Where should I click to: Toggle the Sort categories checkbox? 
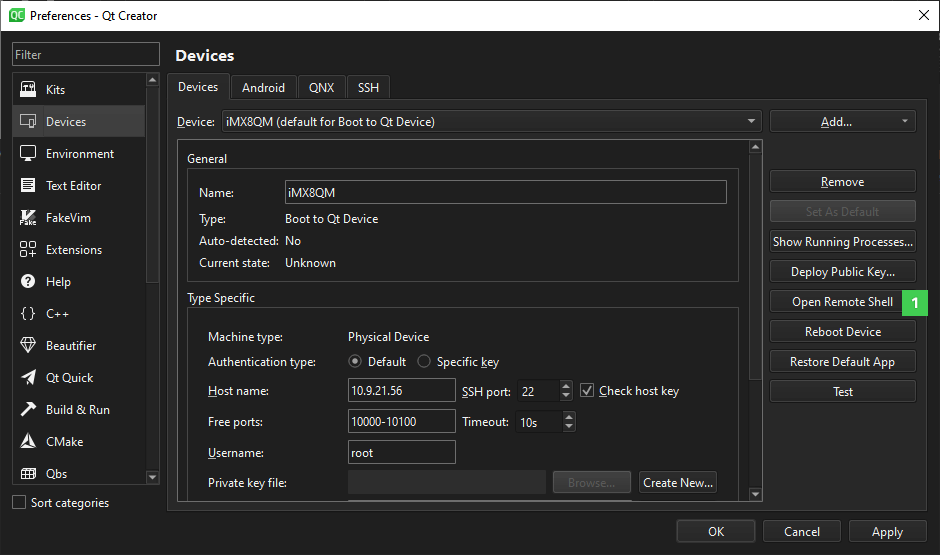coord(19,503)
